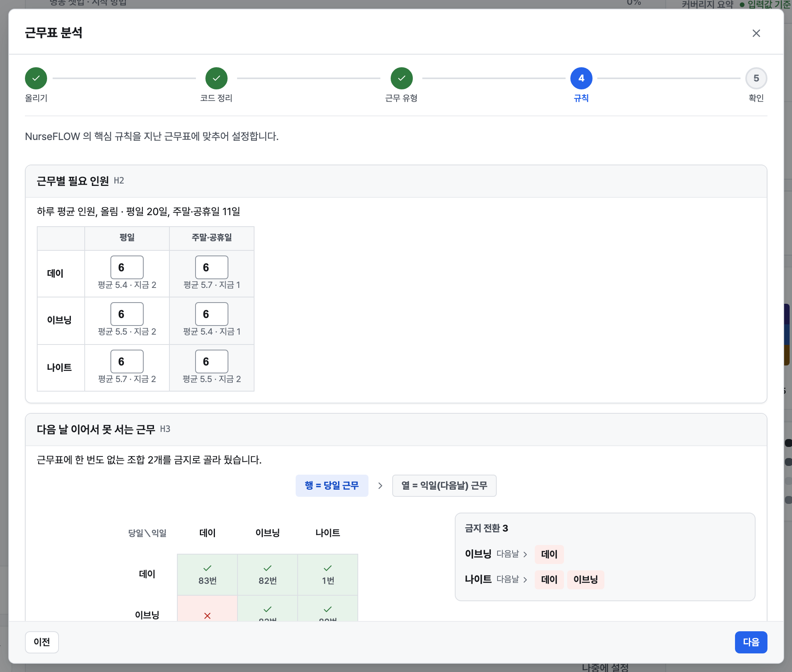
Task: Edit 이브닝 평일 required staff field
Action: coord(127,314)
